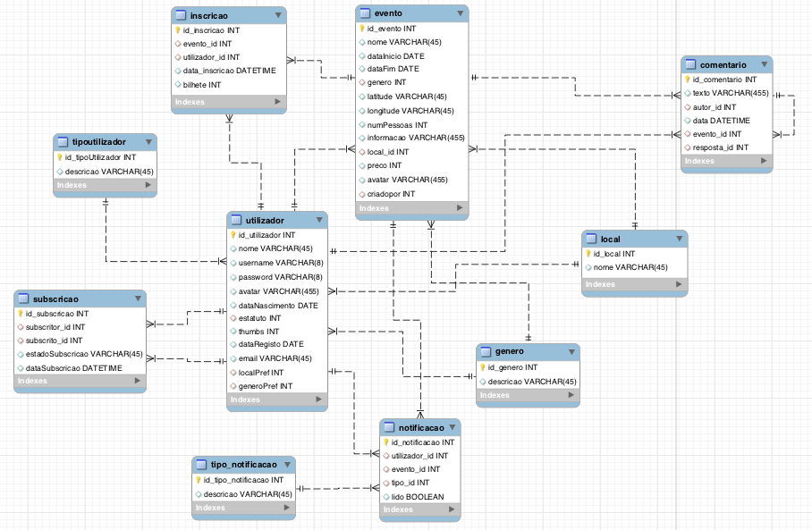
Task: Click the notificacao table header icon
Action: tap(390, 427)
